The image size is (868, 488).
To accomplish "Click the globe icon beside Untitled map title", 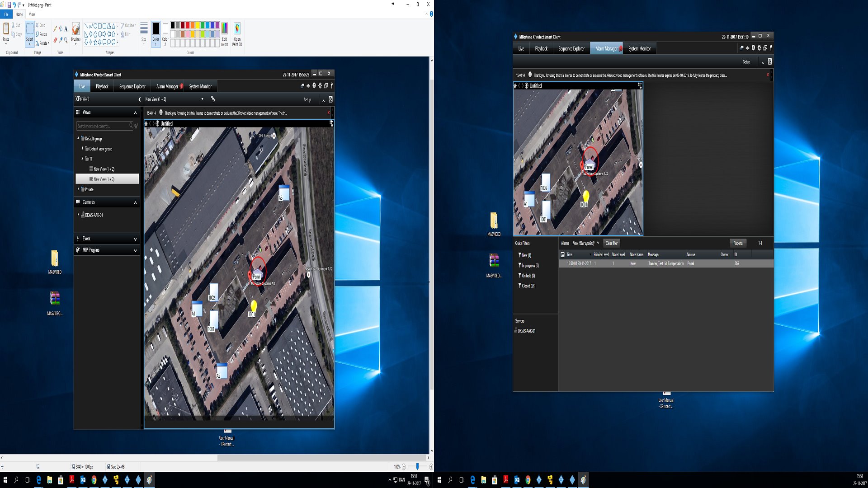I will pos(526,85).
